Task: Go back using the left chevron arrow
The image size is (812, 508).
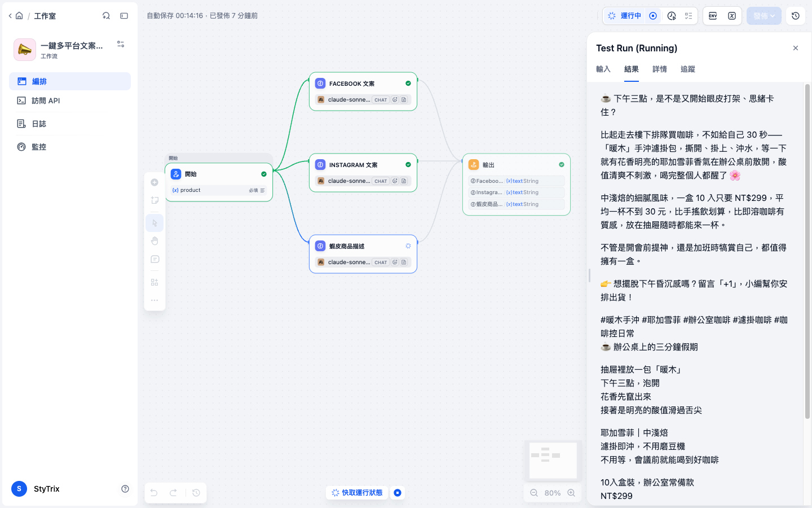Action: point(10,16)
